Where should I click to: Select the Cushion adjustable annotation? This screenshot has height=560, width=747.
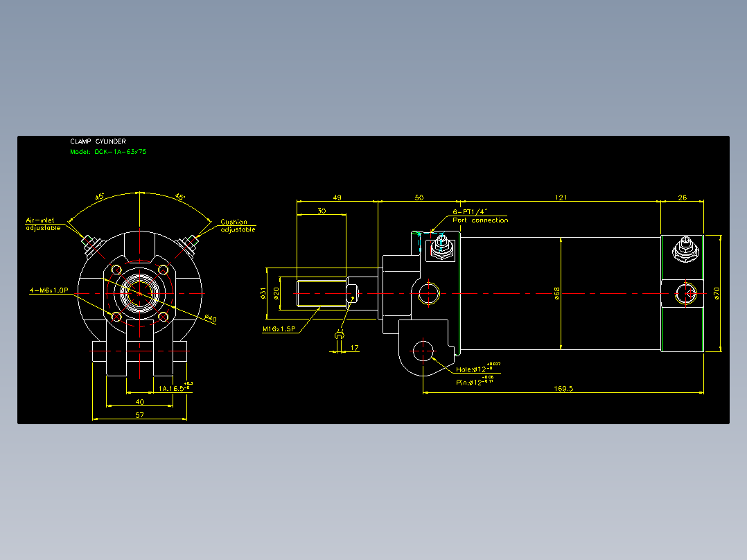coord(238,226)
